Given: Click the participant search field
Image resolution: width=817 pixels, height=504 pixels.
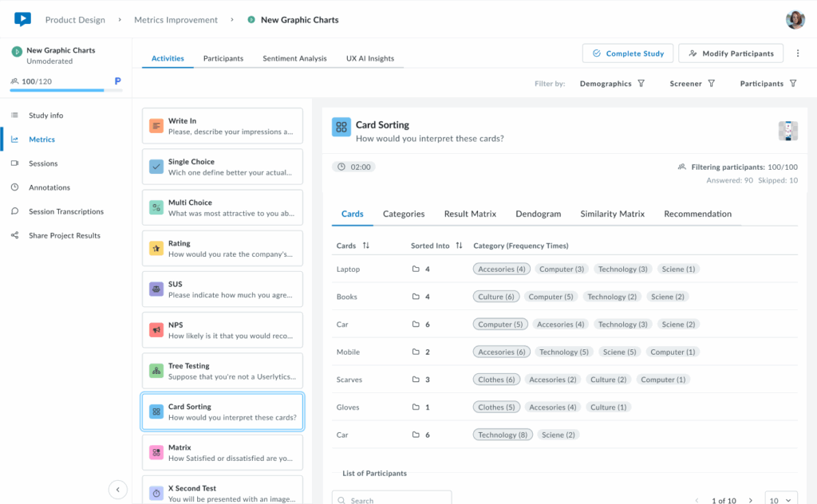Looking at the screenshot, I should point(392,499).
